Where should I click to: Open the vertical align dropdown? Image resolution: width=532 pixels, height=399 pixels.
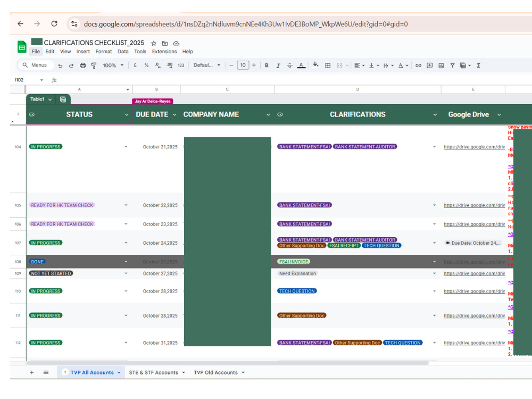374,65
